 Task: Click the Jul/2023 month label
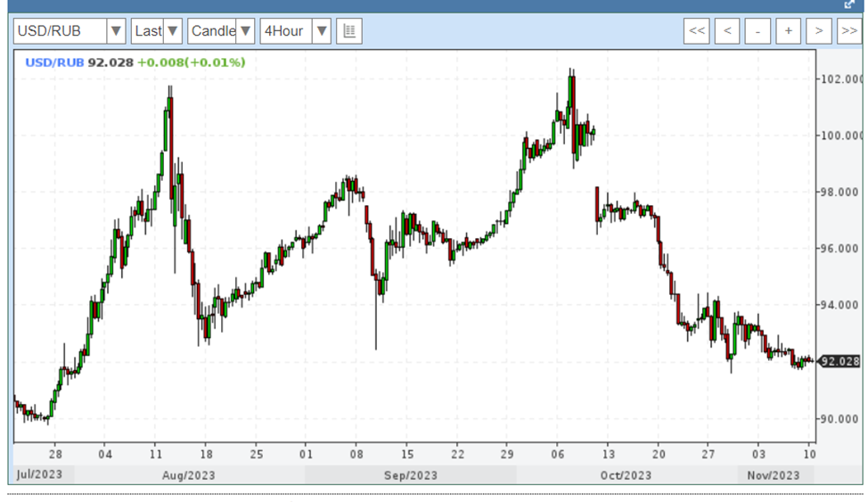[x=39, y=474]
